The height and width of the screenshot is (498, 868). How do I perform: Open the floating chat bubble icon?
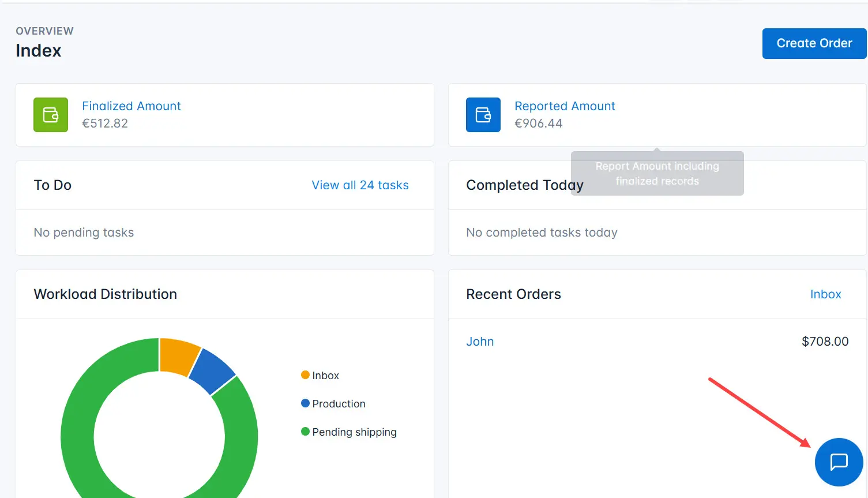pos(839,462)
